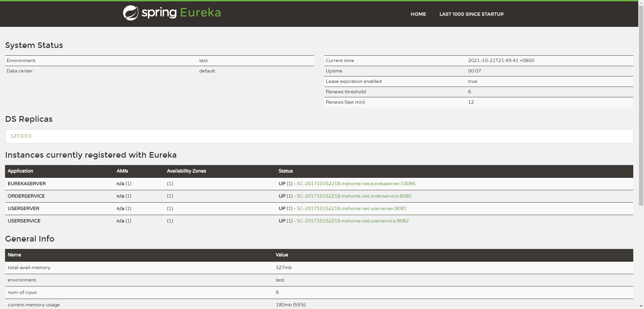Select the total-avail-memory row name
This screenshot has height=309, width=644.
coord(29,267)
